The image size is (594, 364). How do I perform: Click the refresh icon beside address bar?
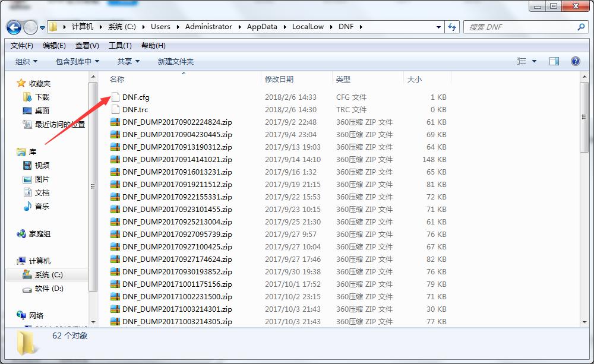tap(453, 27)
